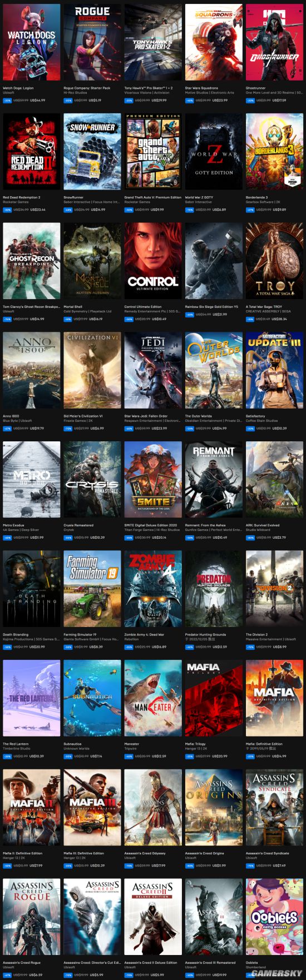The height and width of the screenshot is (980, 306).
Task: Select The Division 2 cover art
Action: pos(274,589)
